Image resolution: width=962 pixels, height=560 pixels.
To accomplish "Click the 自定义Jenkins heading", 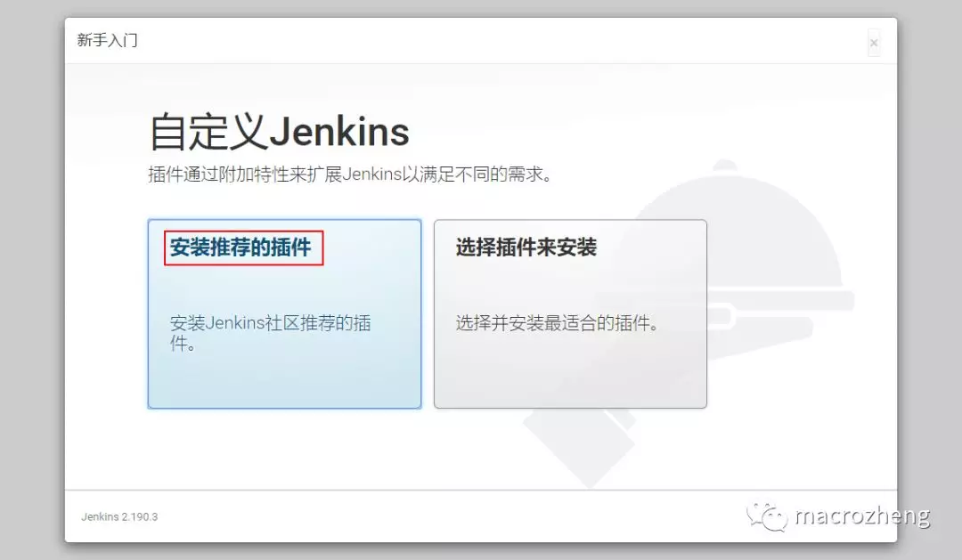I will coord(279,131).
